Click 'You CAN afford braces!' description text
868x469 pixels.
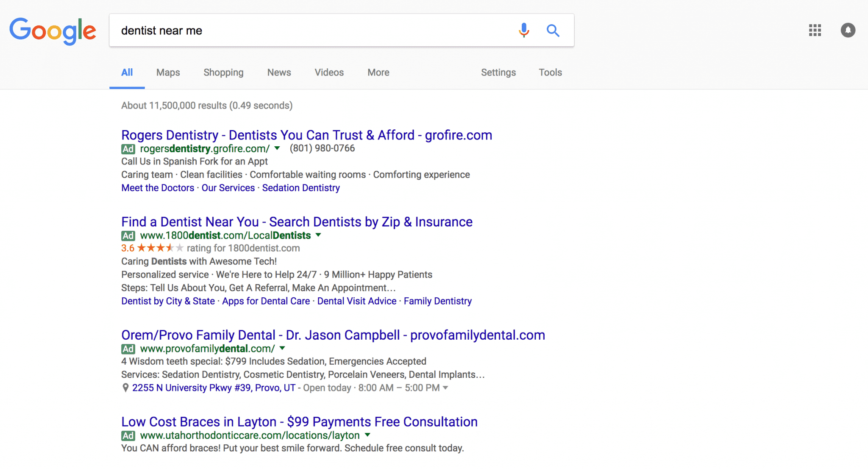pyautogui.click(x=292, y=448)
